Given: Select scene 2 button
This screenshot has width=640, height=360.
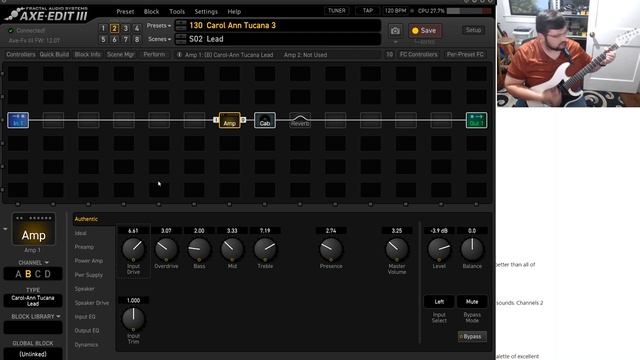Looking at the screenshot, I should tap(114, 28).
